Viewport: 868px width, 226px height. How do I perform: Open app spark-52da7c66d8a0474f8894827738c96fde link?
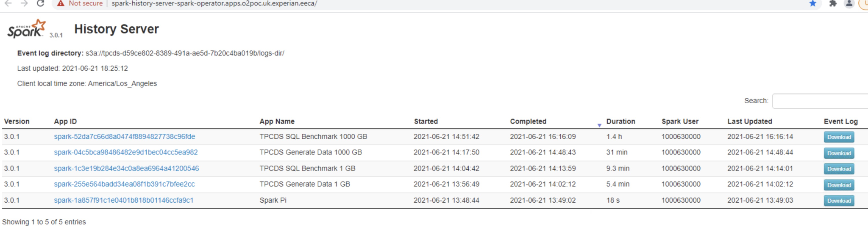tap(124, 137)
